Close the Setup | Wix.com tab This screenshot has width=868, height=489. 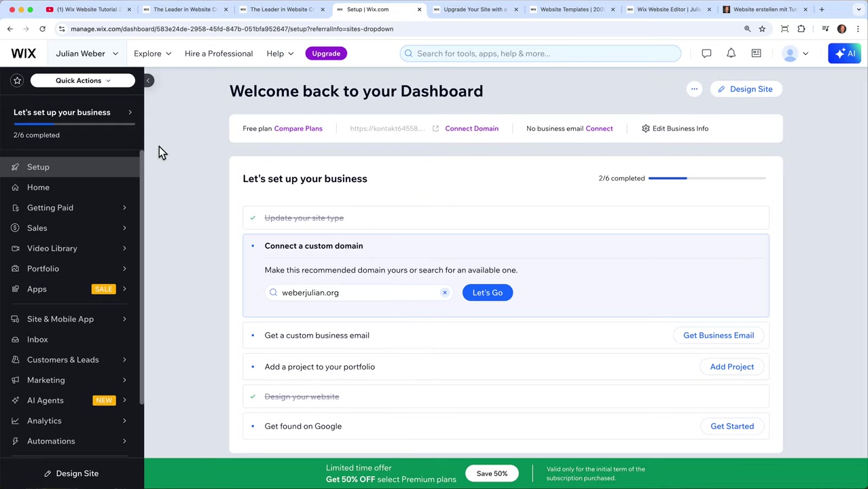pyautogui.click(x=419, y=10)
